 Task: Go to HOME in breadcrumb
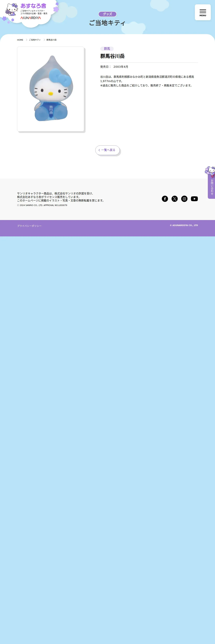pyautogui.click(x=20, y=40)
